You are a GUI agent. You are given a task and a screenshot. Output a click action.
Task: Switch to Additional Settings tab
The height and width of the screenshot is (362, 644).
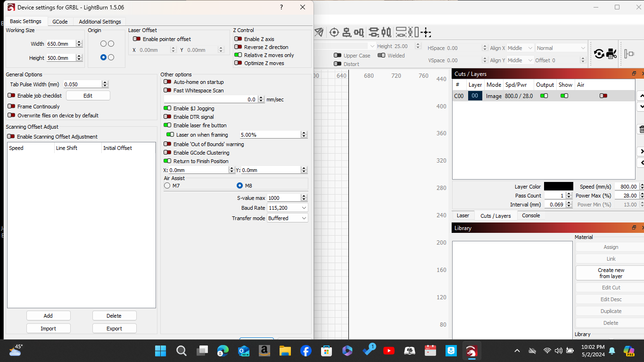[x=100, y=22]
